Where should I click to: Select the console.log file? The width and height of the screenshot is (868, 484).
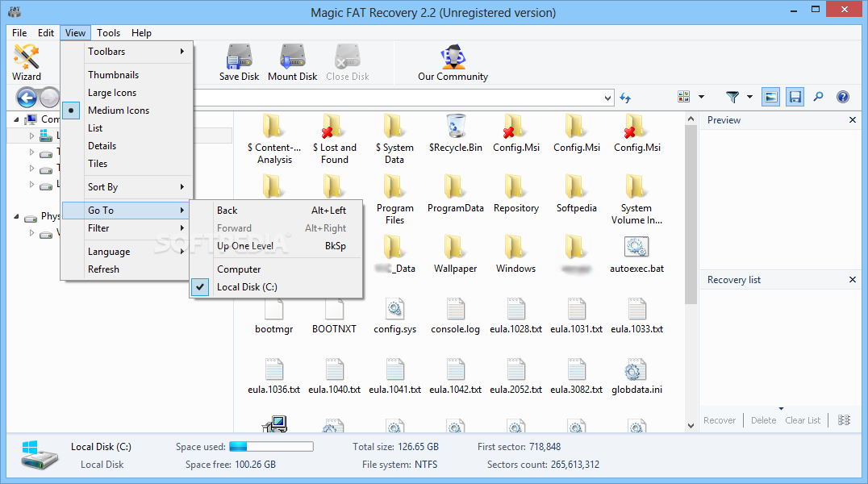(455, 315)
